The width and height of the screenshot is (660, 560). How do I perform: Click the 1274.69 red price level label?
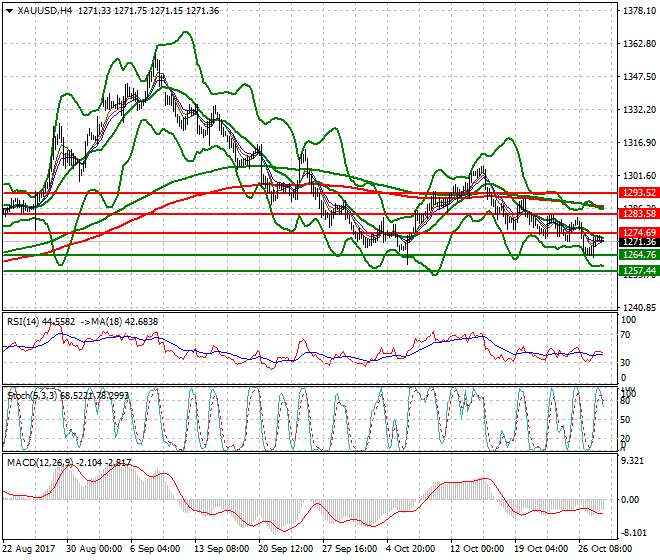[x=639, y=232]
